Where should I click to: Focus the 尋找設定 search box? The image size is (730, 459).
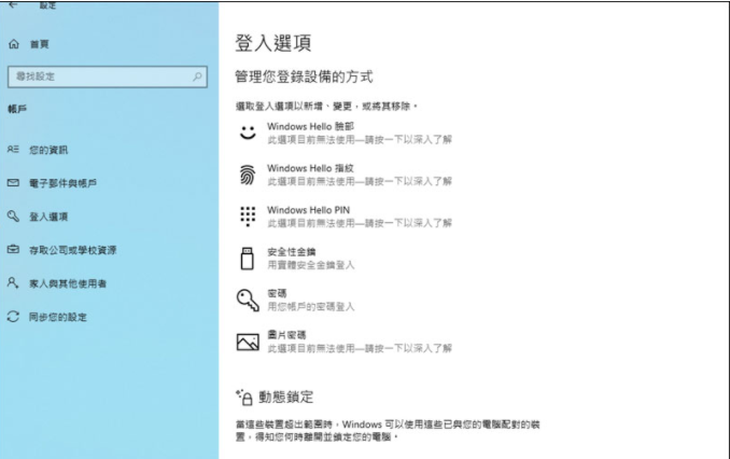[108, 77]
